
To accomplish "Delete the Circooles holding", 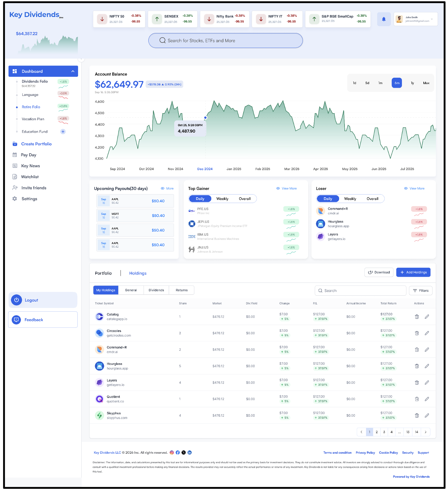I will click(417, 333).
